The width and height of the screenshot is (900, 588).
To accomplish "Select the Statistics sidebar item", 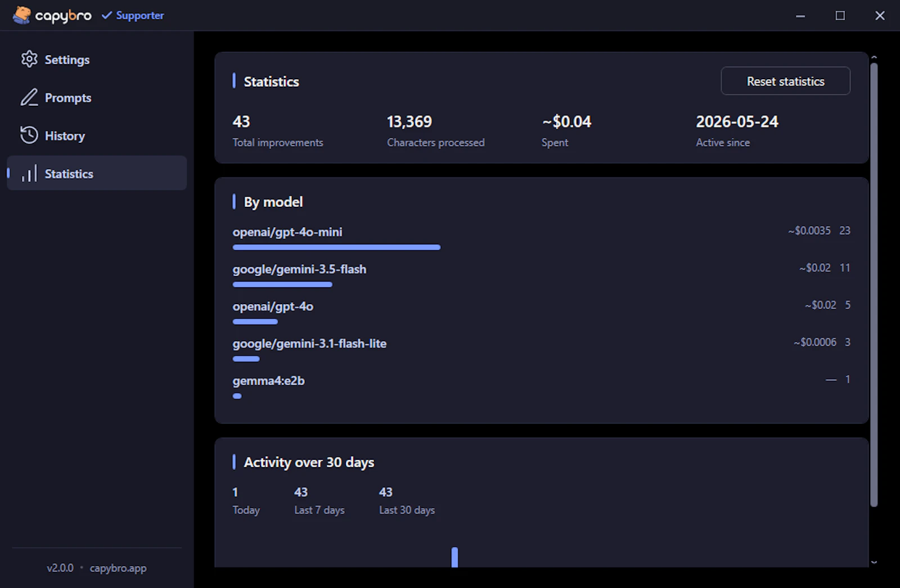I will pos(97,173).
